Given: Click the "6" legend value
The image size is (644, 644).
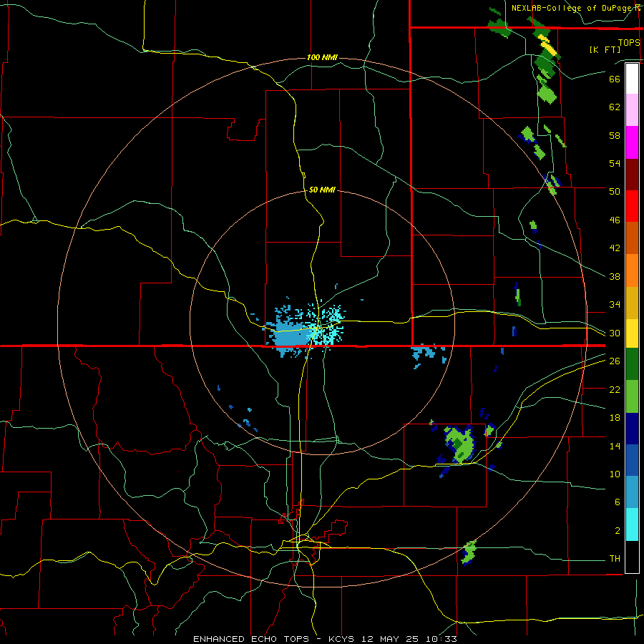Looking at the screenshot, I should coord(618,502).
